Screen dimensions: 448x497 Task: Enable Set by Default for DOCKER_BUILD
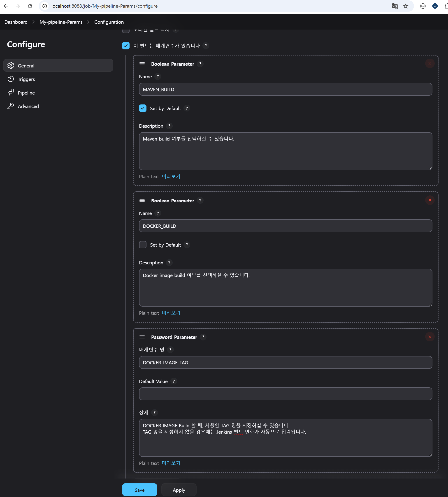tap(143, 245)
